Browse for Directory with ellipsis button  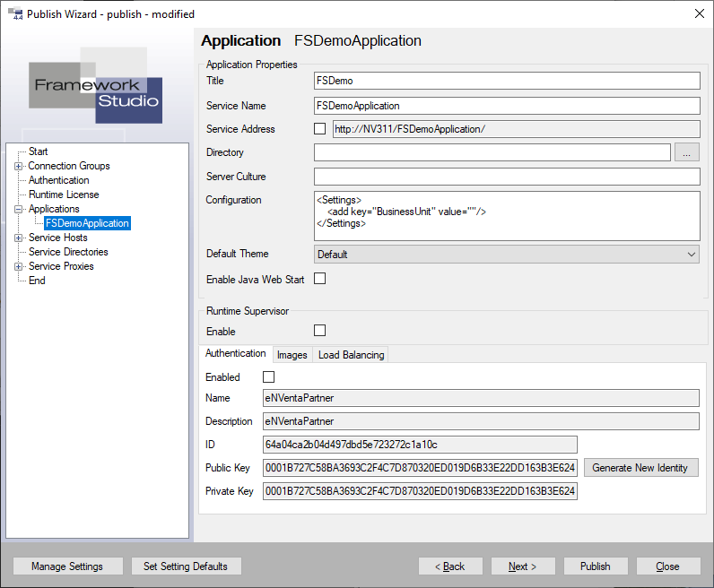pos(687,152)
